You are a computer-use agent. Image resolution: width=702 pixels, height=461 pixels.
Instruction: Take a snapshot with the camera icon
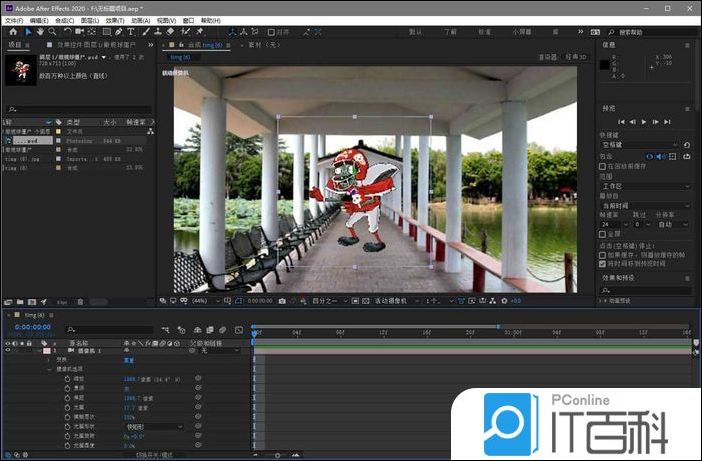(282, 300)
